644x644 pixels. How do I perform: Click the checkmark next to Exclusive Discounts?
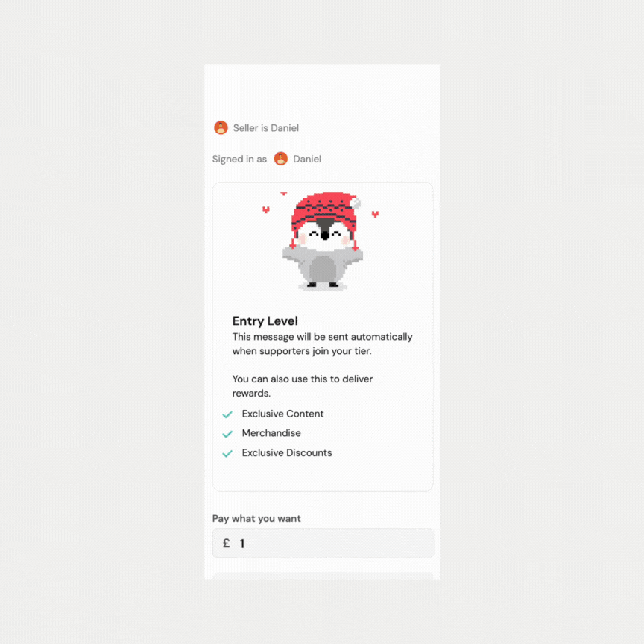(x=227, y=453)
